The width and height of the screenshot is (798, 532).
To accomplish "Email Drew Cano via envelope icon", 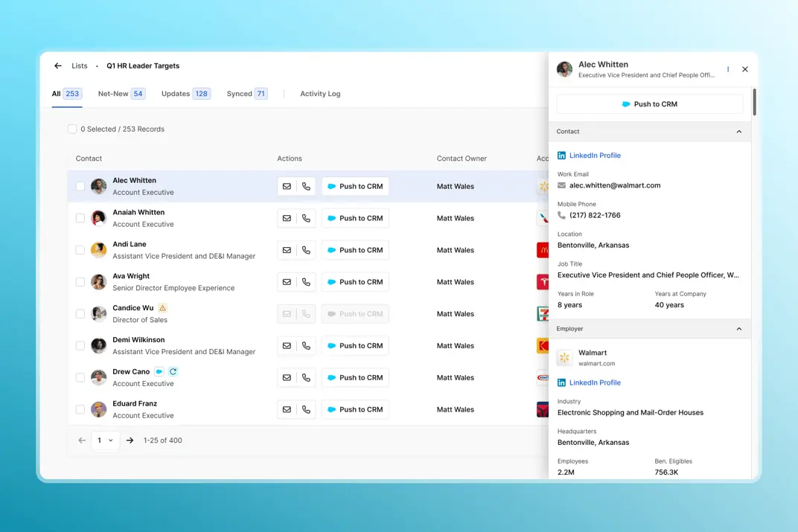I will click(287, 377).
